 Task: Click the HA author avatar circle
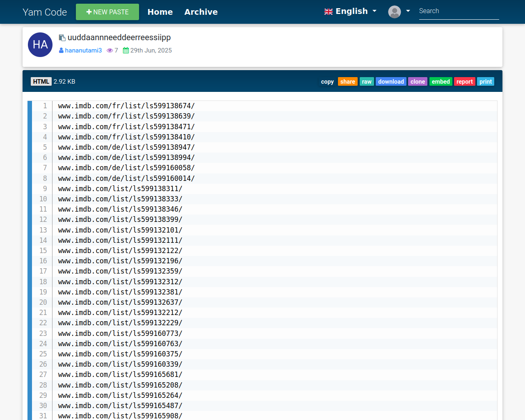coord(40,45)
